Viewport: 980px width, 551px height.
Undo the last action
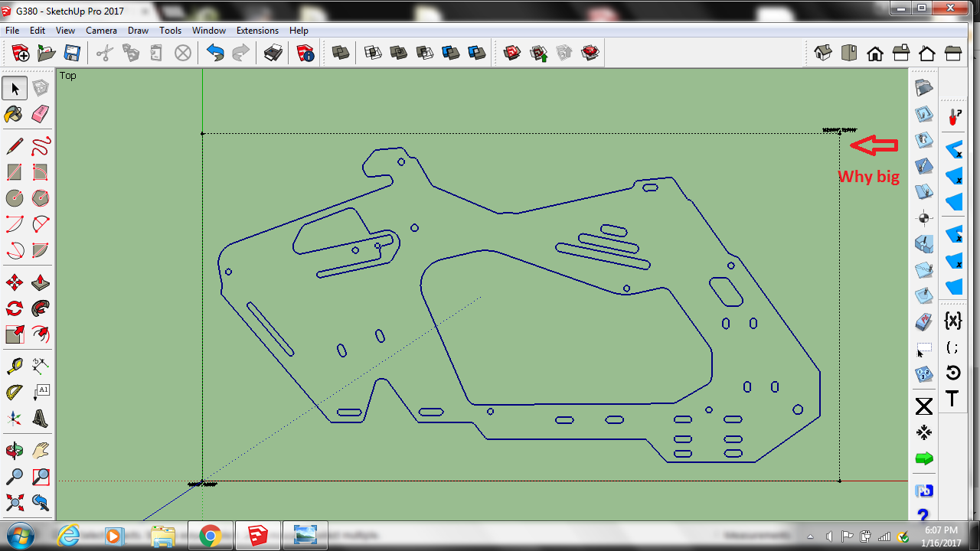[x=215, y=53]
